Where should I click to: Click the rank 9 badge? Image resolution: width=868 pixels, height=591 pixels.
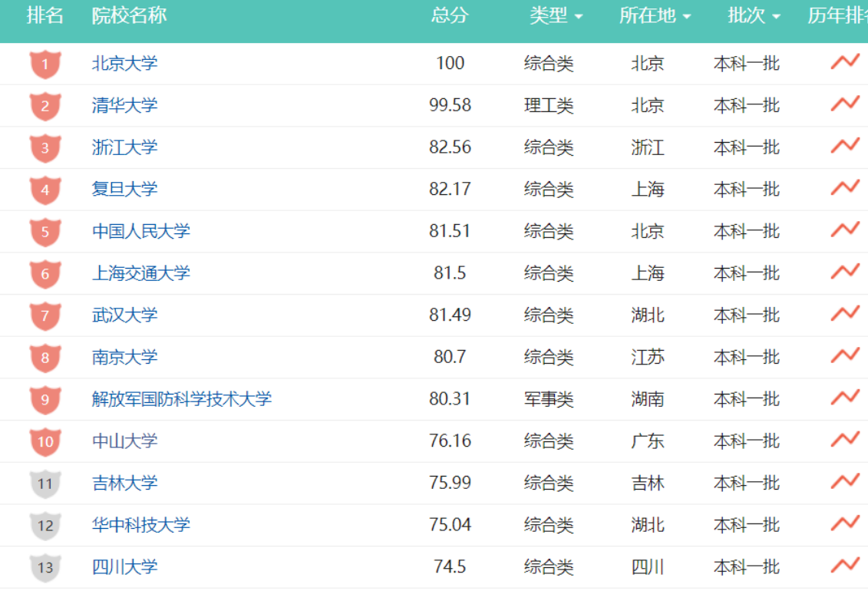point(45,400)
